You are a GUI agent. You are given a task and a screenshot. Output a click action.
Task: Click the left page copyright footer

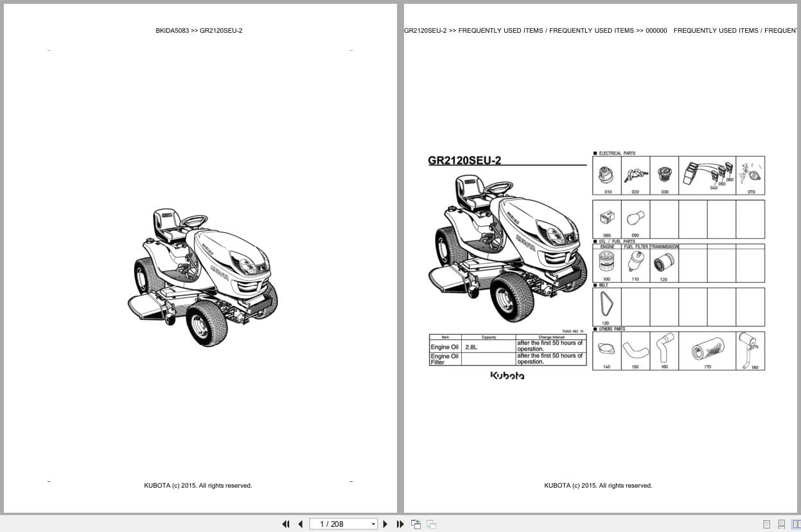click(x=198, y=486)
